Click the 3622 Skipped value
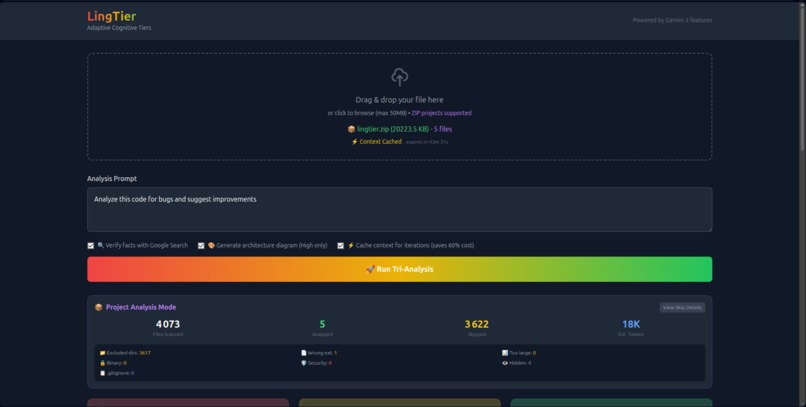This screenshot has width=806, height=407. click(x=477, y=324)
